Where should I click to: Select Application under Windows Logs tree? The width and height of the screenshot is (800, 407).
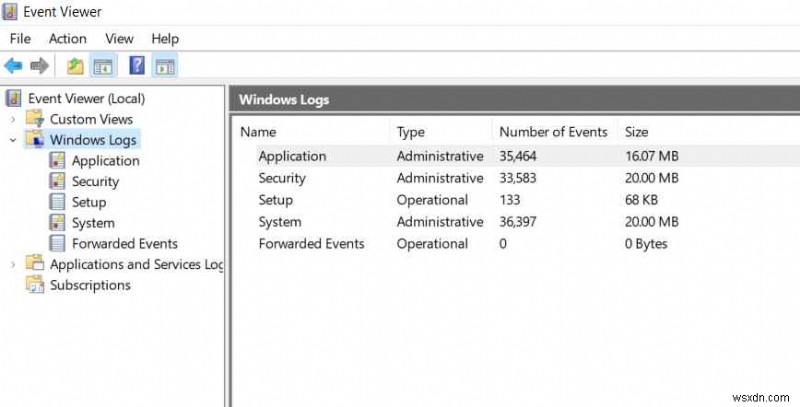106,161
